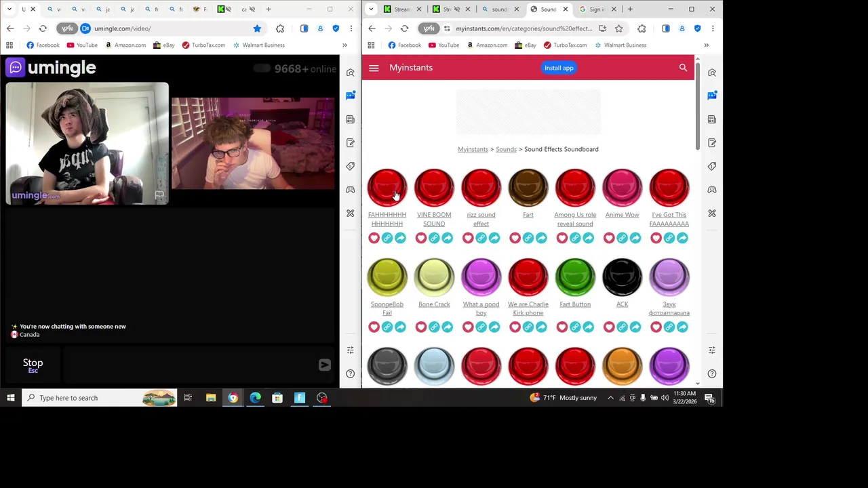The image size is (868, 488).
Task: Favorite heart icon under SpongeBob Fail
Action: point(374,327)
